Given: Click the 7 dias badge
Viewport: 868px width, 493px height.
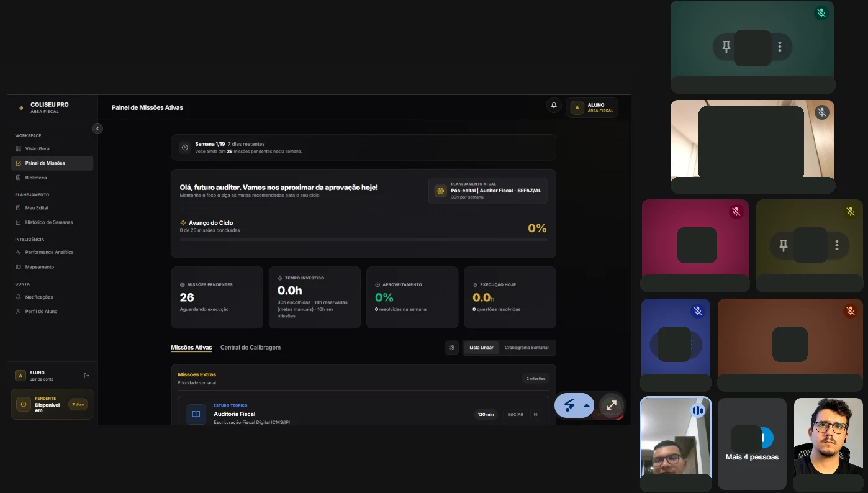Looking at the screenshot, I should pos(78,404).
